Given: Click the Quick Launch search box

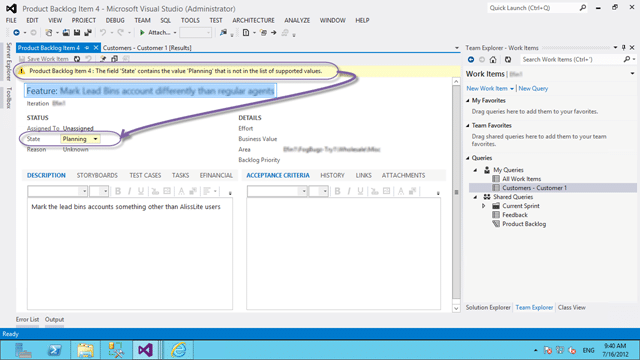Looking at the screenshot, I should (533, 8).
